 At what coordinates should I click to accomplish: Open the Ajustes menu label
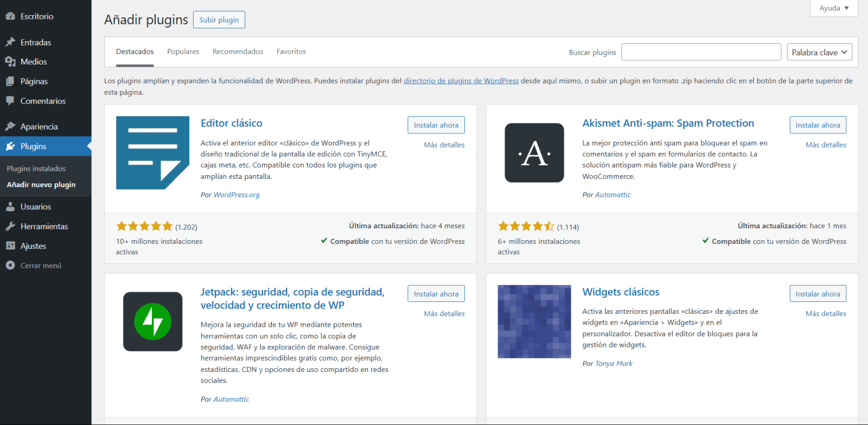[33, 246]
